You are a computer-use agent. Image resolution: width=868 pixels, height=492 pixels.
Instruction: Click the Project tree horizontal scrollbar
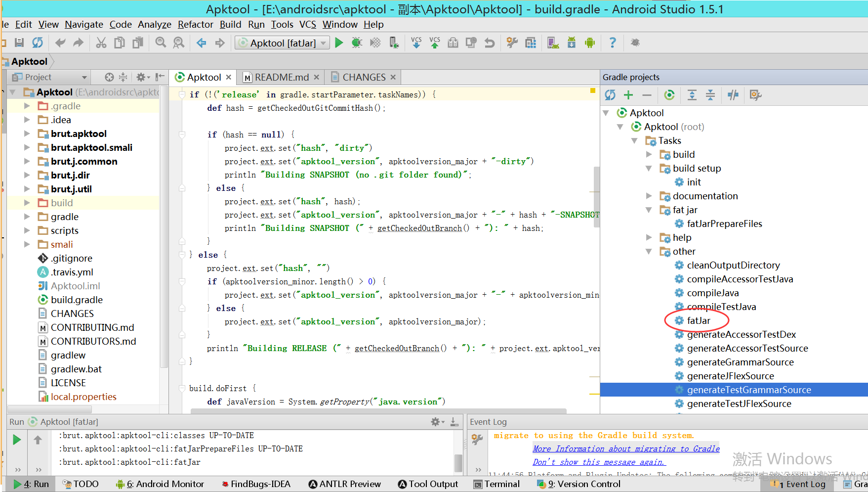point(49,409)
